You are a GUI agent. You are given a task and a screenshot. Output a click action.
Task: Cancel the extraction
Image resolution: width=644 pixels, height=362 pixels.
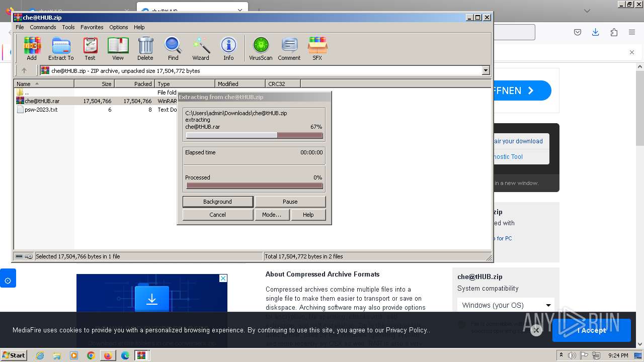218,215
